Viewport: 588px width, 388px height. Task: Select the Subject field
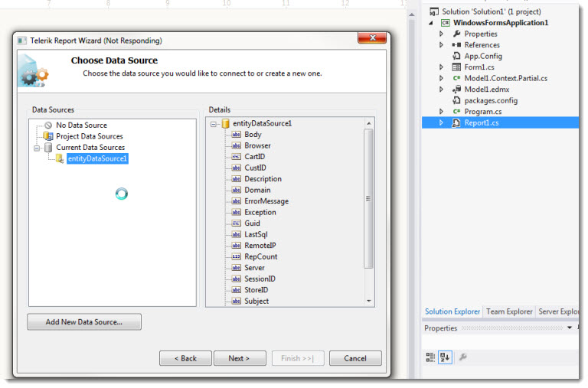[256, 302]
